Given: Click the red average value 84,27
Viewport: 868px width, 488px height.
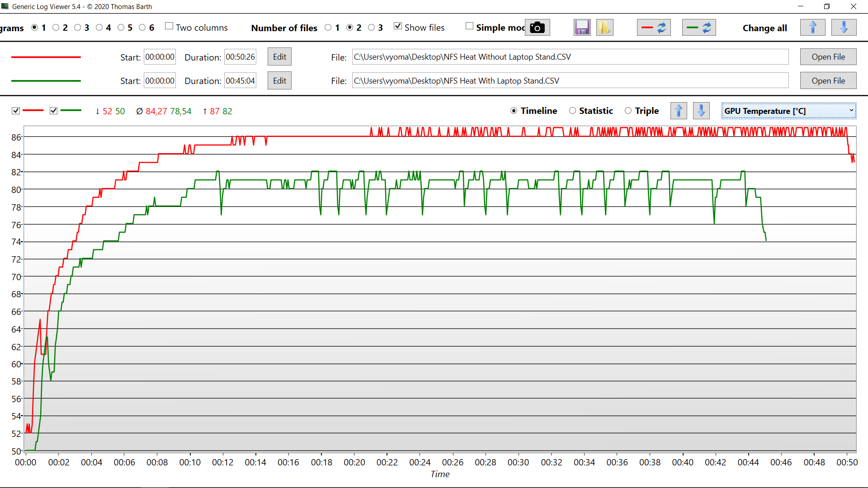Looking at the screenshot, I should coord(156,111).
